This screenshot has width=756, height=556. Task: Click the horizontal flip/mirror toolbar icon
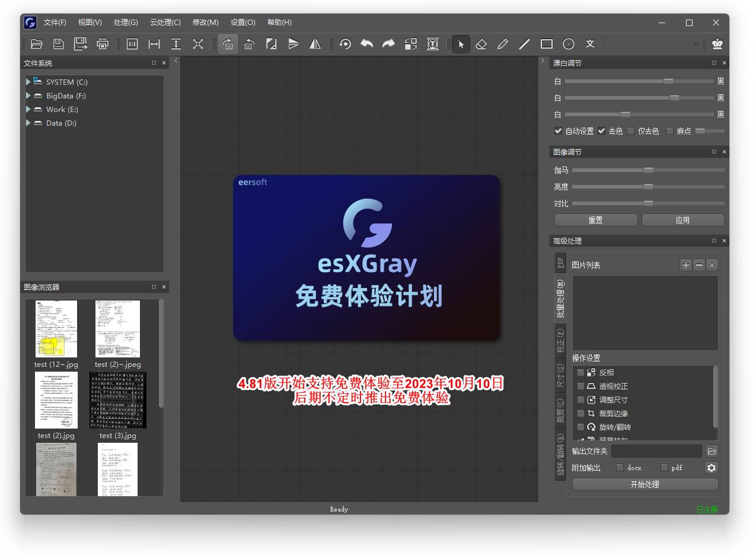click(x=315, y=44)
